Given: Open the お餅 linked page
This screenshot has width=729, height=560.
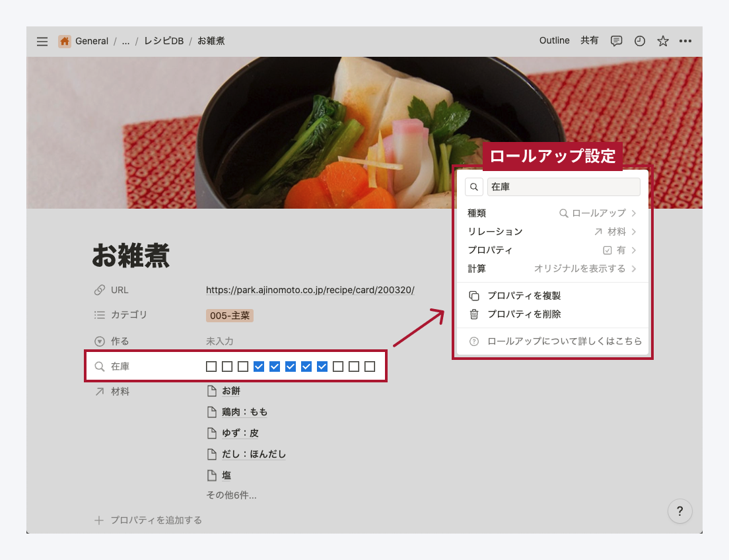Looking at the screenshot, I should [231, 391].
